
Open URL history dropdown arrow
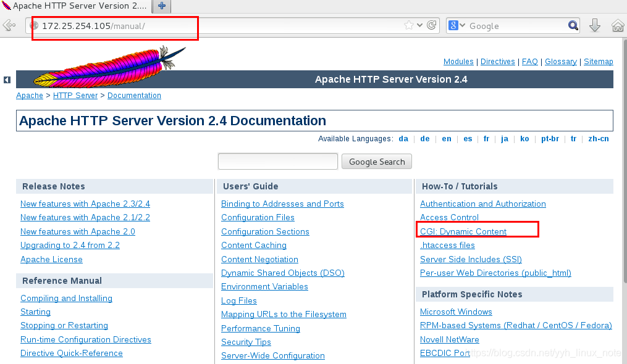(x=419, y=25)
